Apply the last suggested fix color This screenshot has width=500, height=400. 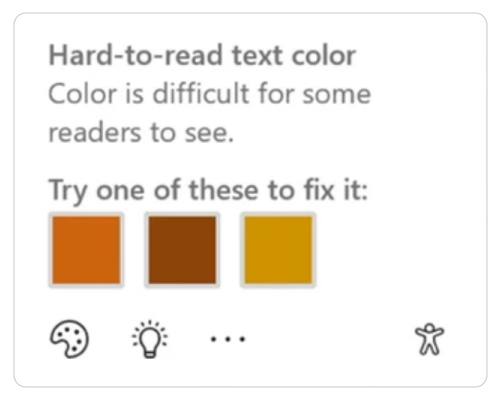coord(278,250)
